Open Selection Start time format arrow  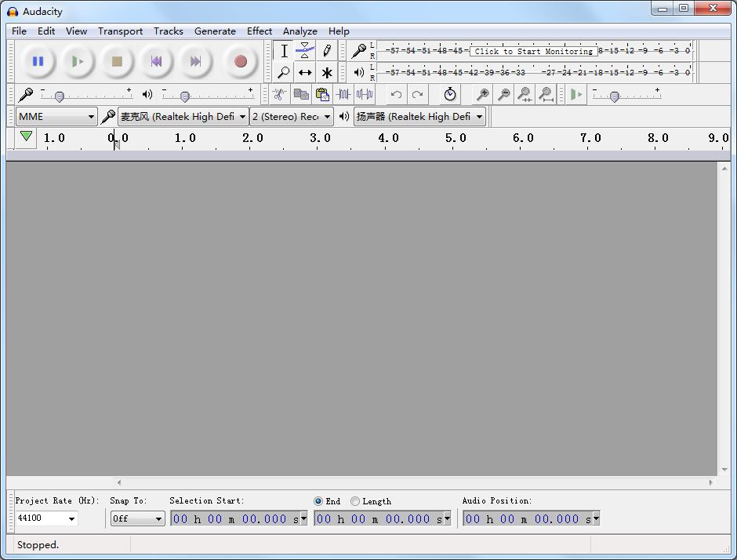303,518
